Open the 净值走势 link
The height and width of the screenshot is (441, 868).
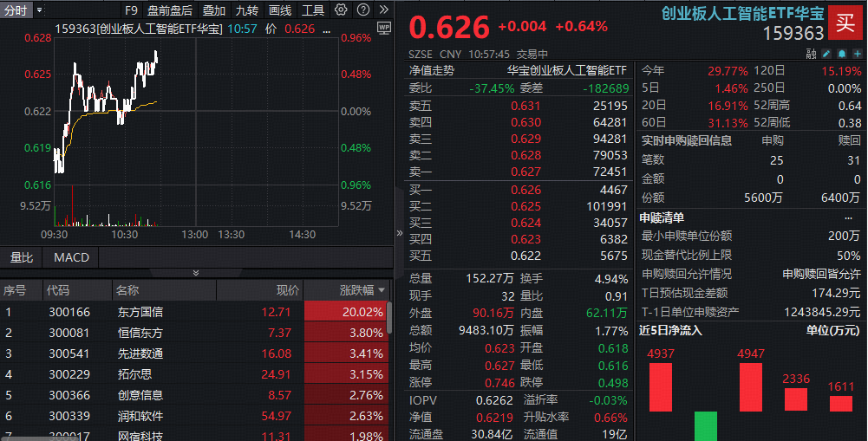click(432, 71)
